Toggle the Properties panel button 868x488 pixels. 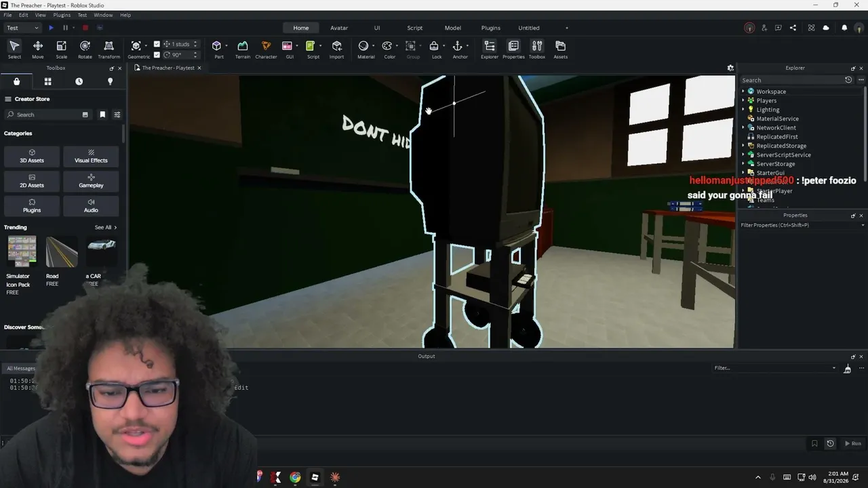click(x=513, y=49)
